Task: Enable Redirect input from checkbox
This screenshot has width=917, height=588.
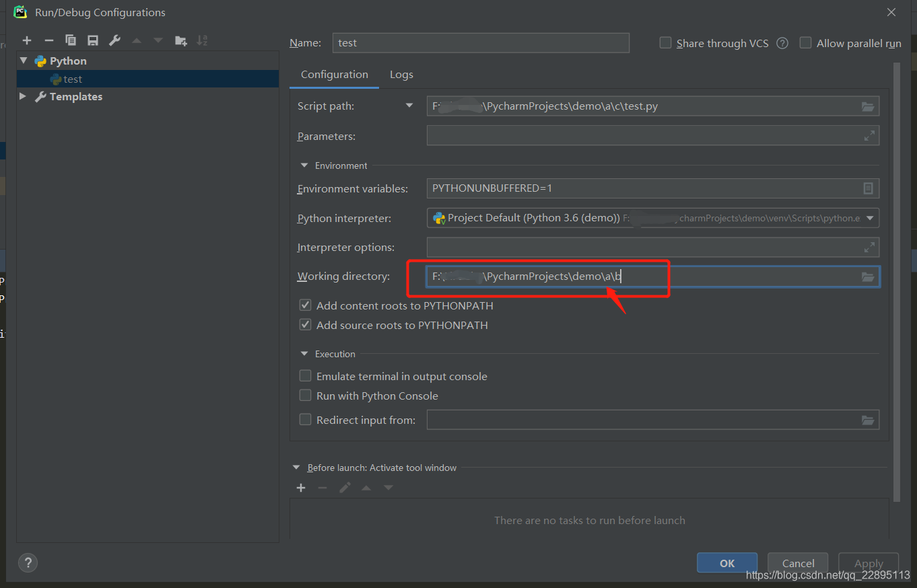Action: point(305,420)
